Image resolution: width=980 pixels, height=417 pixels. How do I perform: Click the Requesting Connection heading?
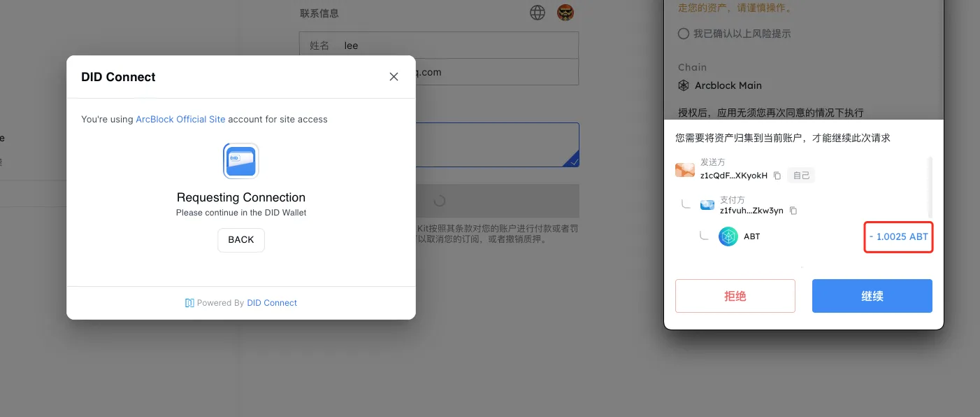pos(241,197)
